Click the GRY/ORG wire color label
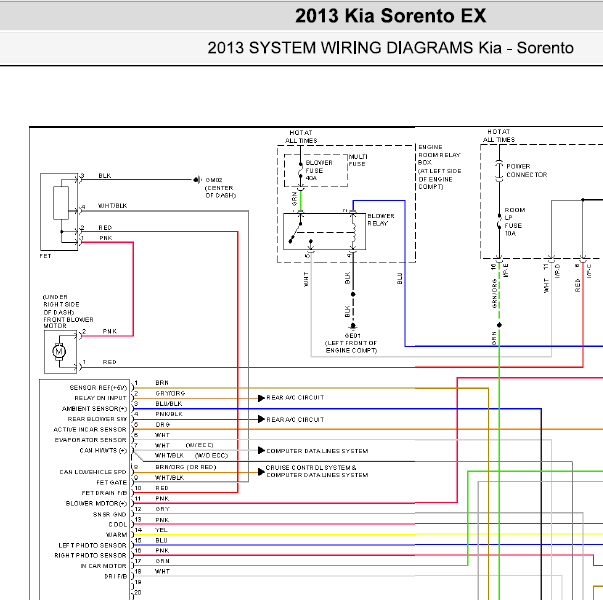Image resolution: width=603 pixels, height=600 pixels. (x=170, y=393)
